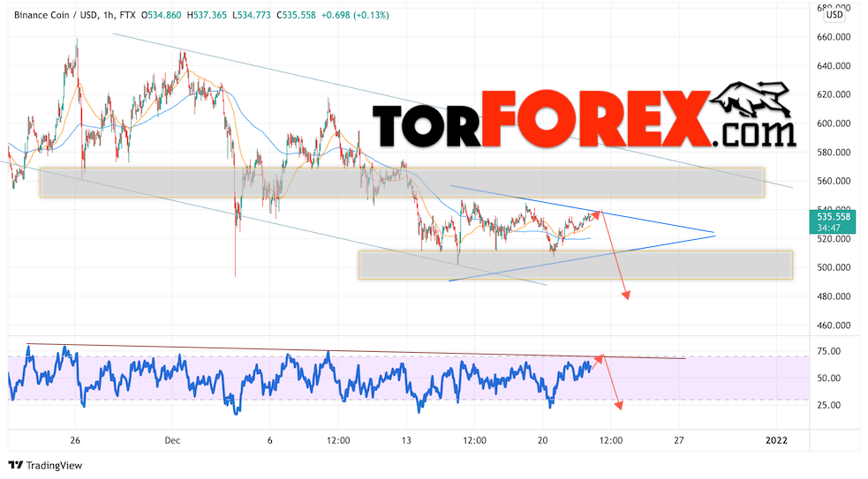Viewport: 868px width, 479px height.
Task: Click the red arrowhead below the lower support zone
Action: click(x=626, y=295)
